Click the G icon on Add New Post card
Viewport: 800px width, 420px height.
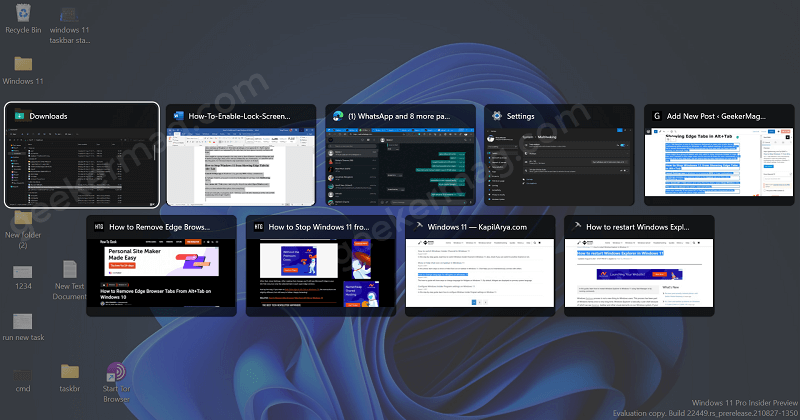657,116
